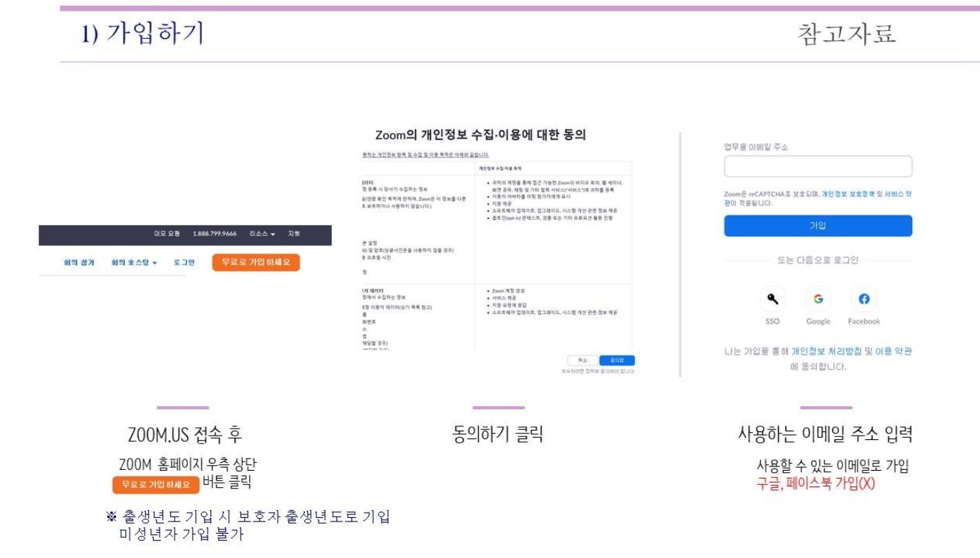Click the 'ZOOM.US 접속 후' caption

(185, 434)
